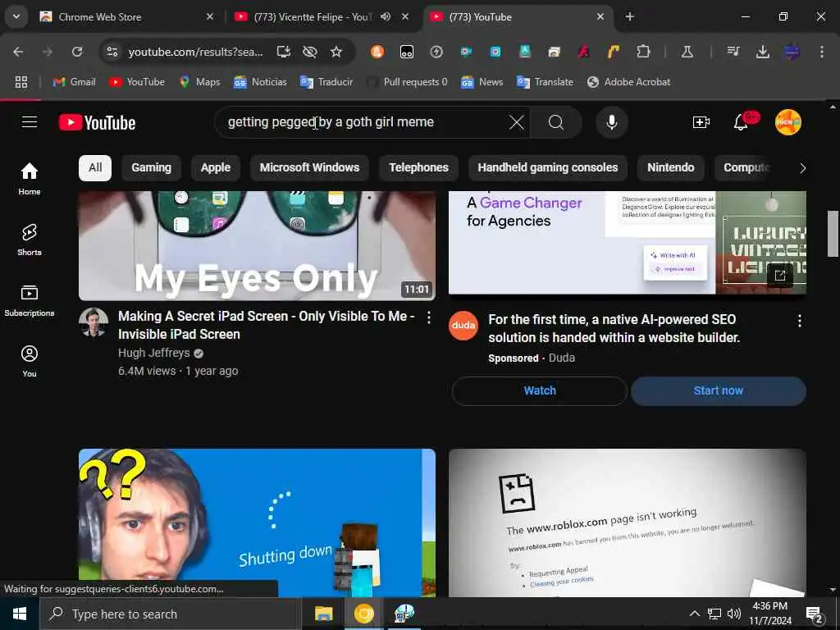Open Chrome downloads icon
This screenshot has width=840, height=630.
pos(763,52)
